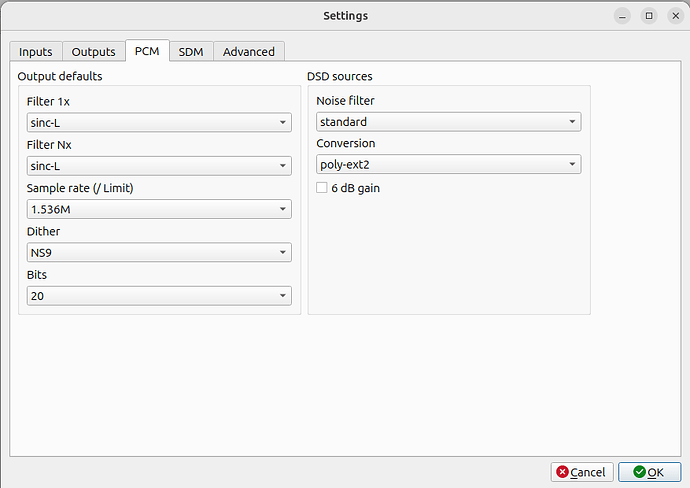Click the Bits dropdown arrow
Viewport: 690px width, 488px height.
283,296
